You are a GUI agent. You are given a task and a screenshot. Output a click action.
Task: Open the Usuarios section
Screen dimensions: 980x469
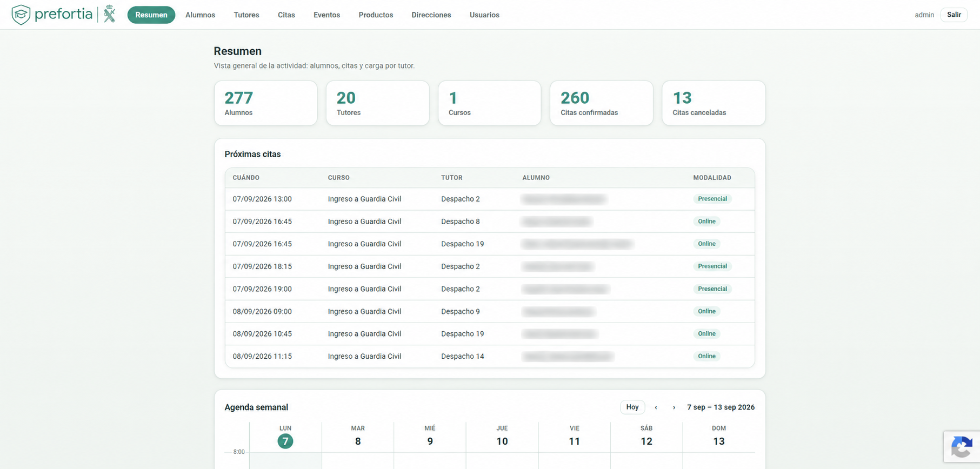(x=484, y=15)
